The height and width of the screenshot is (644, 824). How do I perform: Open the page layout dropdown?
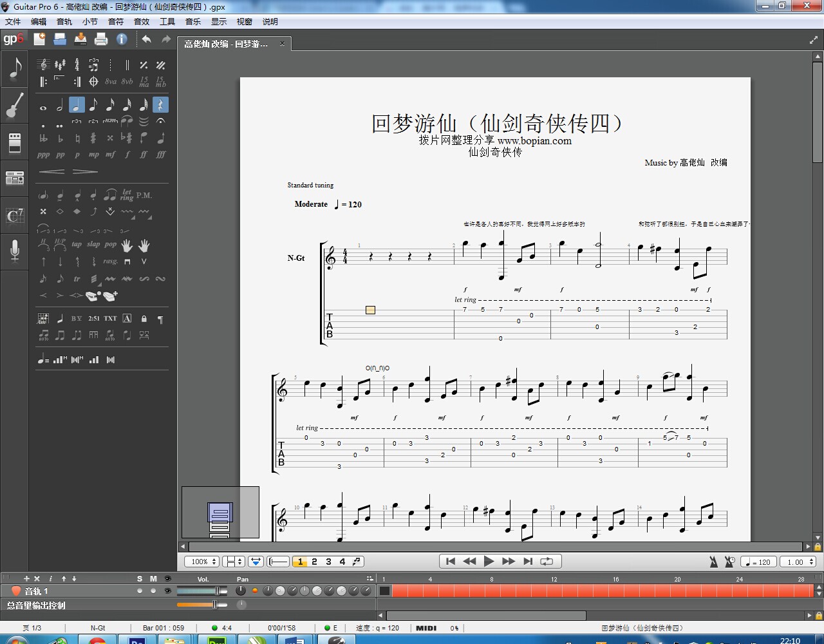tap(232, 562)
